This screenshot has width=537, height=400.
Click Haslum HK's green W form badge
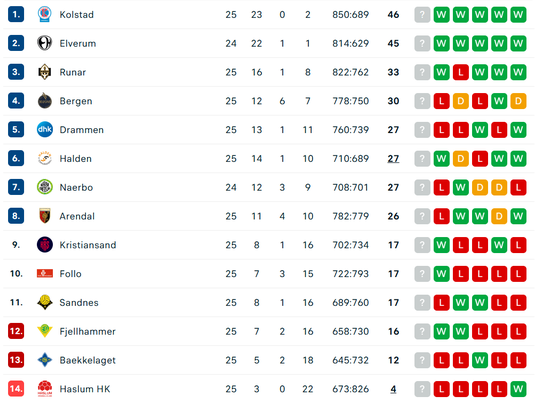[x=518, y=388]
